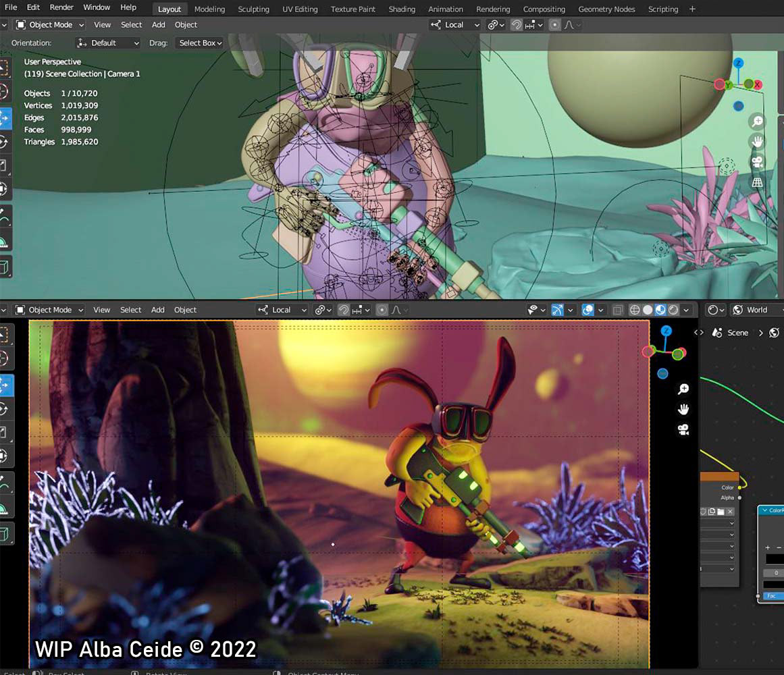Viewport: 784px width, 675px height.
Task: Switch to wireframe viewport shading
Action: point(635,310)
